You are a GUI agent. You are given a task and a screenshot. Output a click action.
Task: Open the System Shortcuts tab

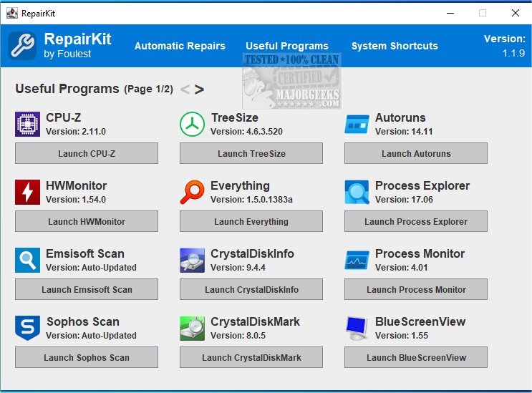(x=395, y=46)
